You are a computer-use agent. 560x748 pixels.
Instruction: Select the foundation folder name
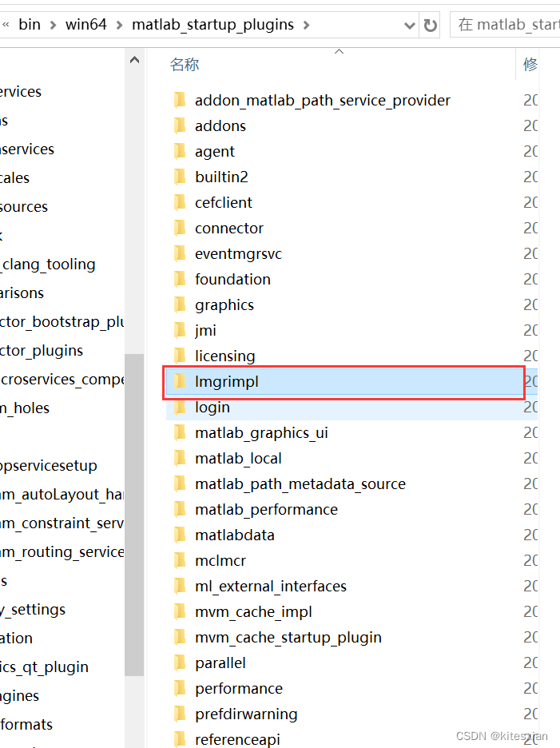(232, 280)
